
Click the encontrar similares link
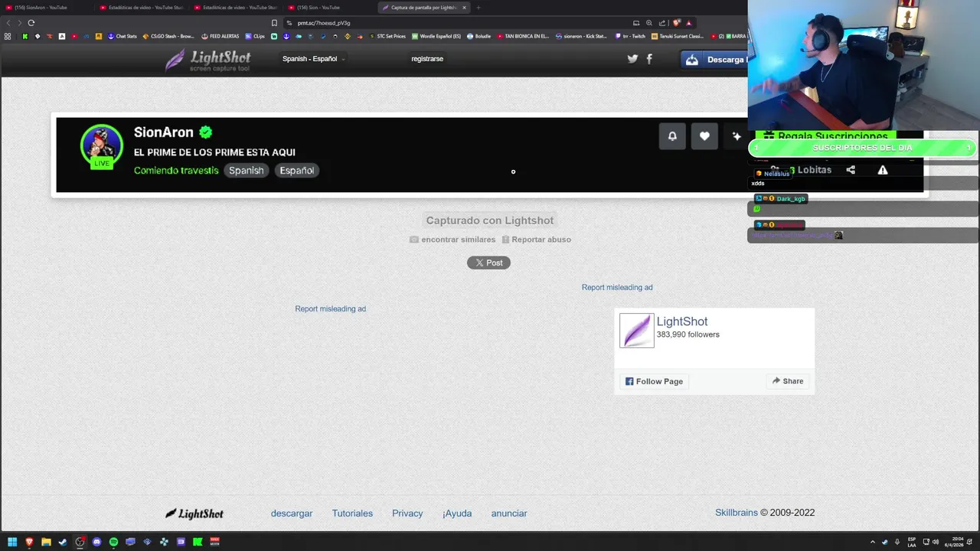(x=452, y=240)
